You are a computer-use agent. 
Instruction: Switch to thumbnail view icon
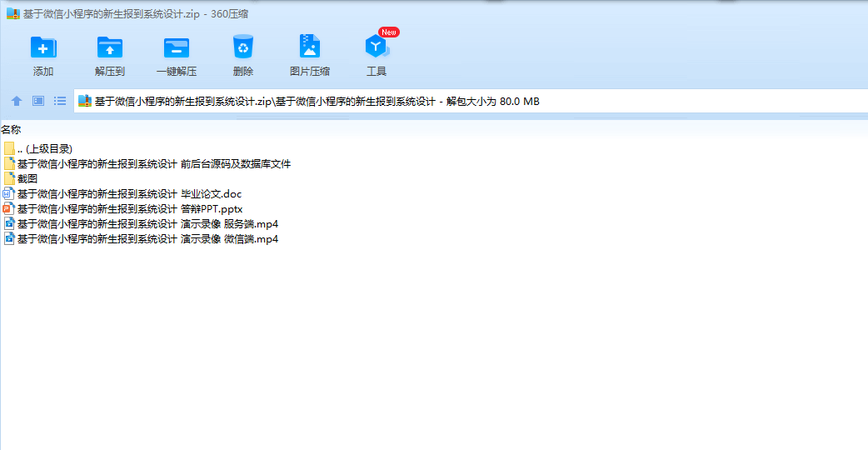pyautogui.click(x=38, y=101)
